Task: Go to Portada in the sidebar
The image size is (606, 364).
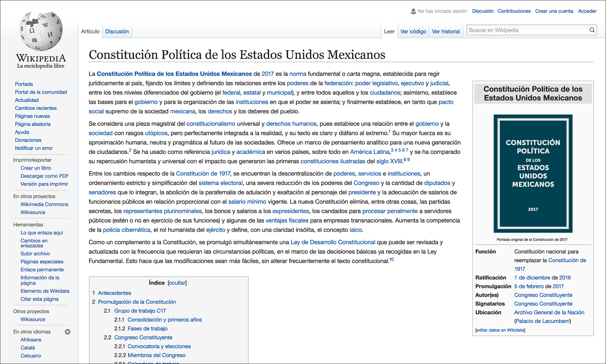Action: (24, 84)
